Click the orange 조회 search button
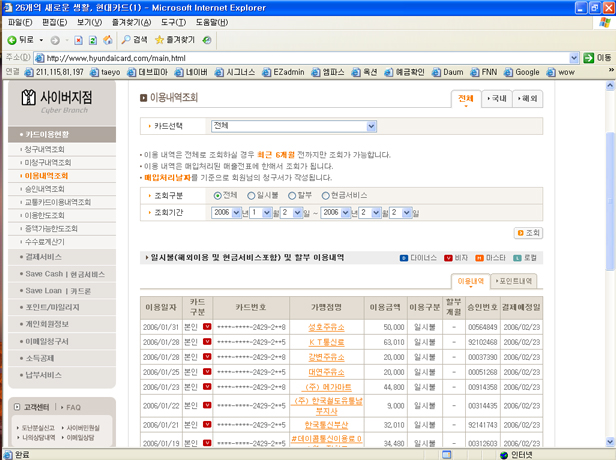This screenshot has width=616, height=460. pos(528,232)
